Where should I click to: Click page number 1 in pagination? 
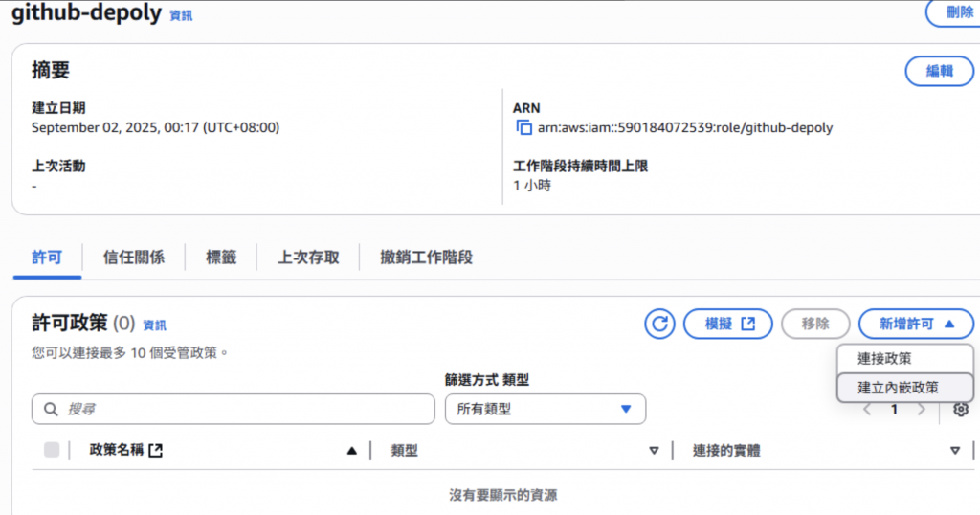(x=895, y=410)
